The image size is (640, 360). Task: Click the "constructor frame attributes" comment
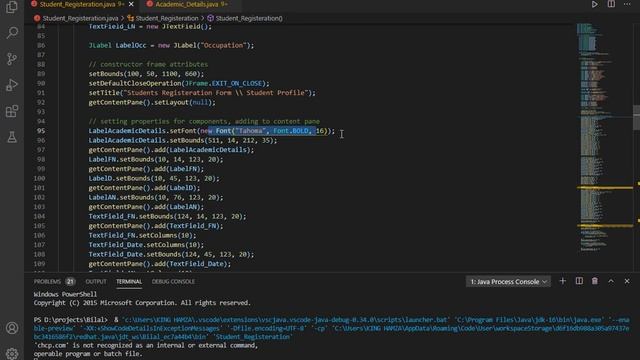pyautogui.click(x=148, y=64)
